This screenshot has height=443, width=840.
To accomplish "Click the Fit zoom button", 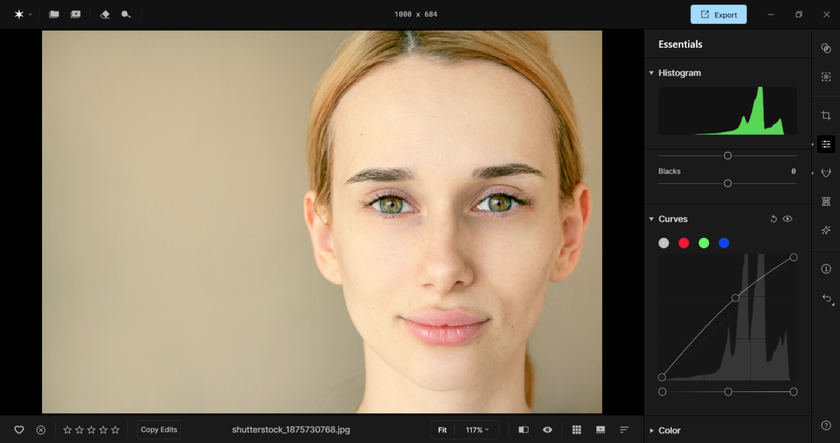I will click(442, 430).
